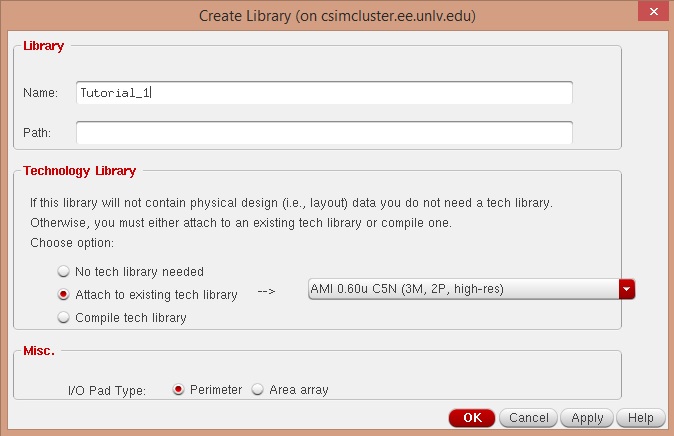Click the empty Path input field
The width and height of the screenshot is (674, 436).
[x=323, y=132]
